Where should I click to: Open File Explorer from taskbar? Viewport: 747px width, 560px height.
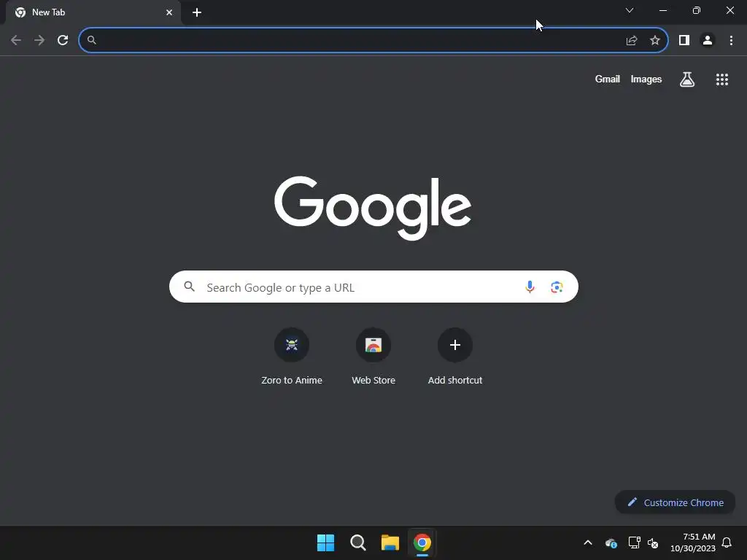point(390,542)
